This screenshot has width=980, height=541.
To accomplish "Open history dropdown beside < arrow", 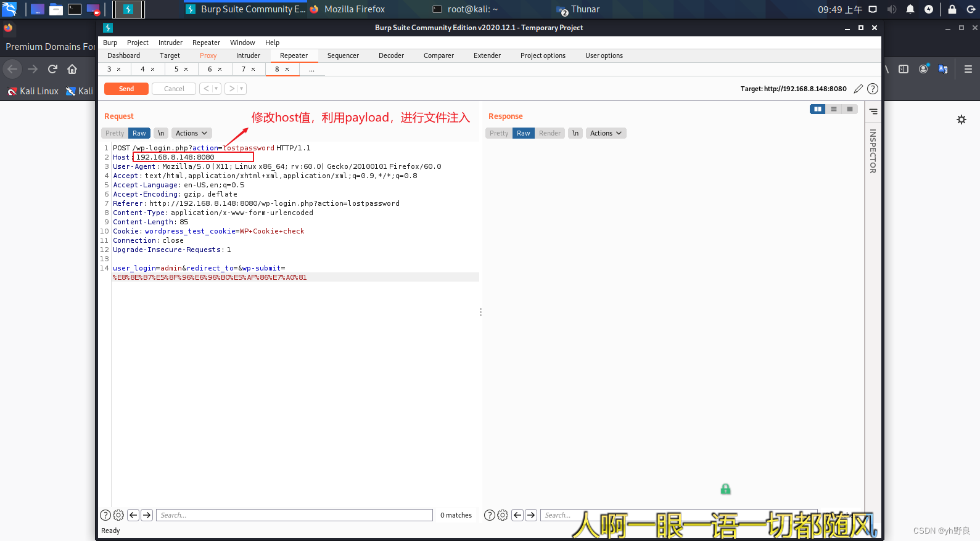I will coord(216,89).
